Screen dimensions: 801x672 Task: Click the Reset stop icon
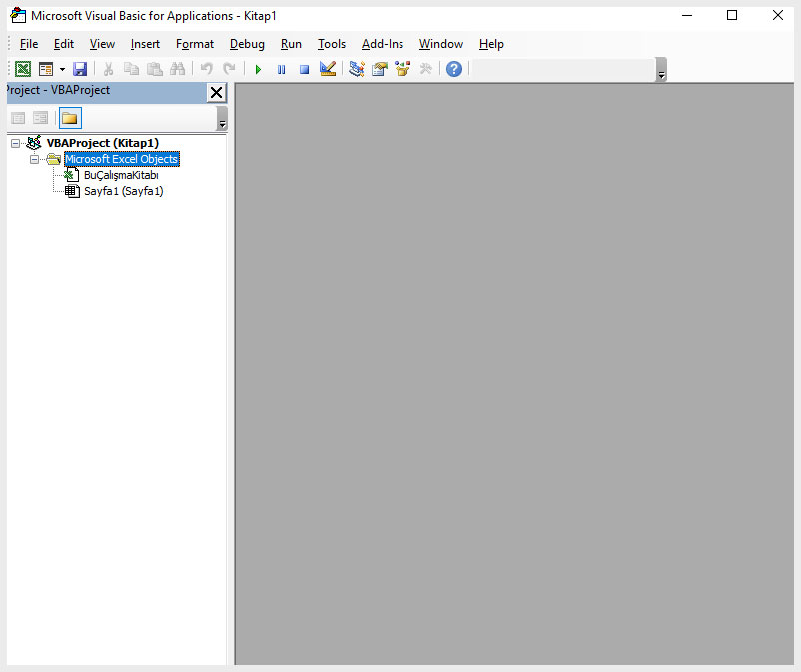point(304,69)
